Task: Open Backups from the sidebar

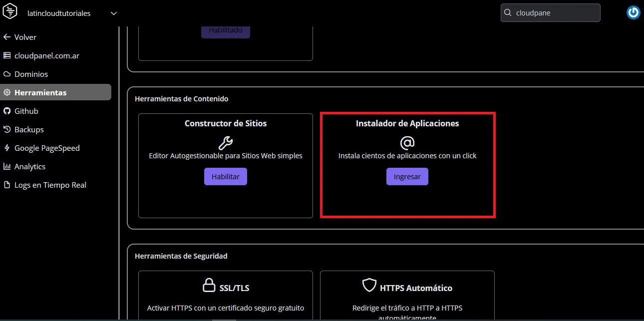Action: click(29, 129)
